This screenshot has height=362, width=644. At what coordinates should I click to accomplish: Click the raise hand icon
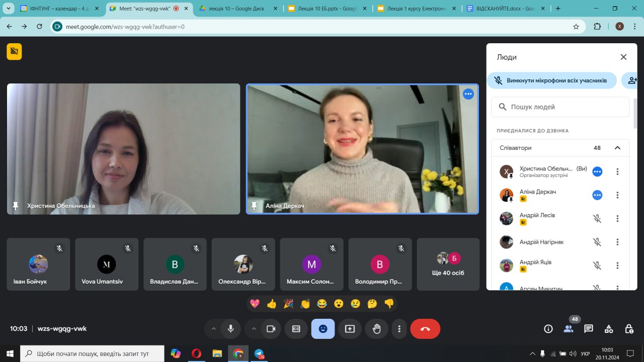point(376,329)
